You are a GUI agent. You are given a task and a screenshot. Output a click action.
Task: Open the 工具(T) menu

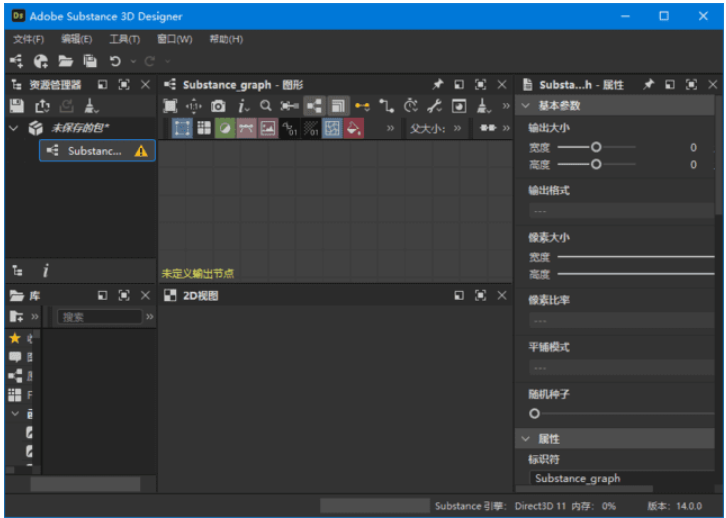pos(125,39)
